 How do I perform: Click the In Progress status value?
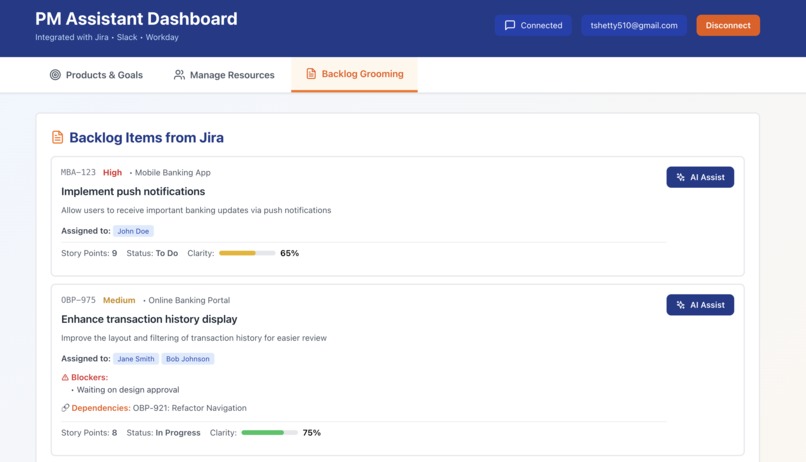click(x=178, y=433)
